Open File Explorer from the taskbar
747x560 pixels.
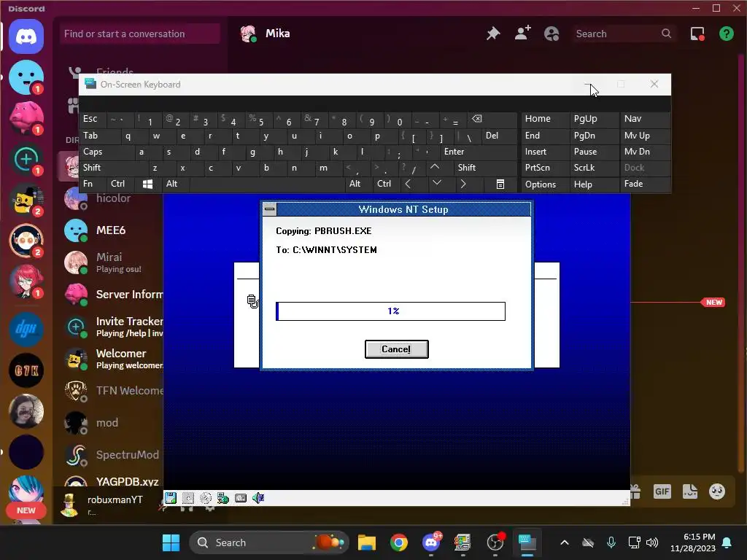pos(367,542)
